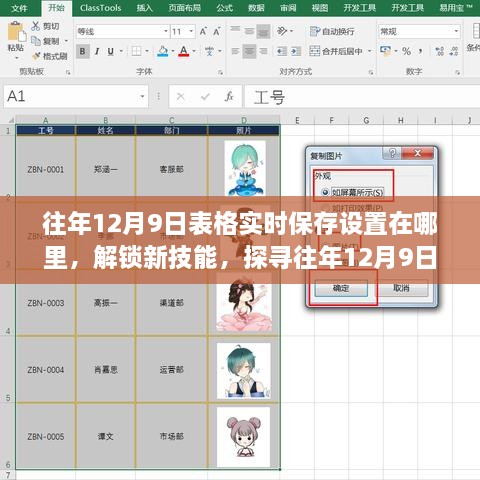Viewport: 480px width, 480px height.
Task: Click Increase Decimal icon
Action: [440, 51]
